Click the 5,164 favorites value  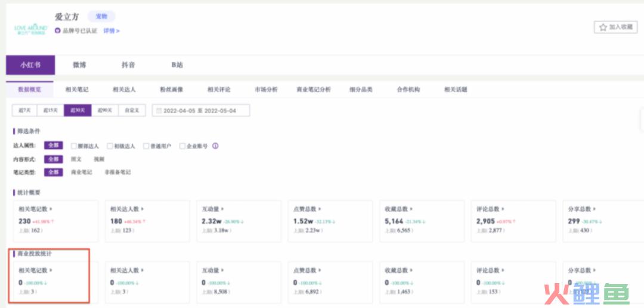coord(394,221)
